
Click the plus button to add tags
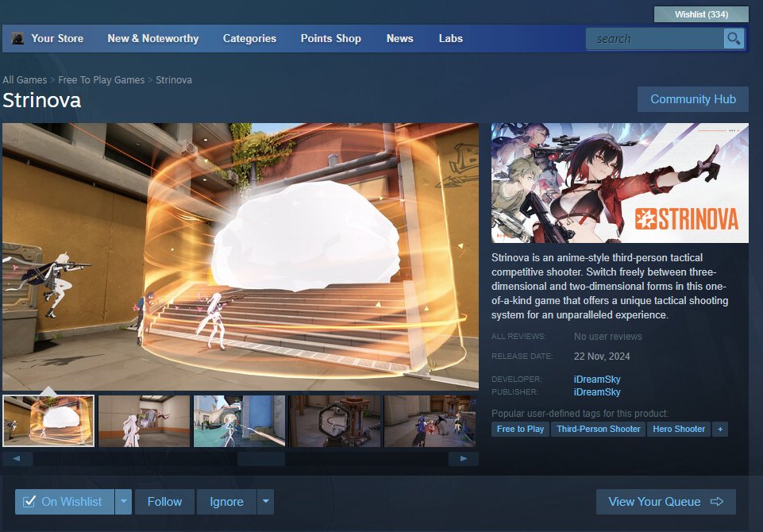point(720,429)
